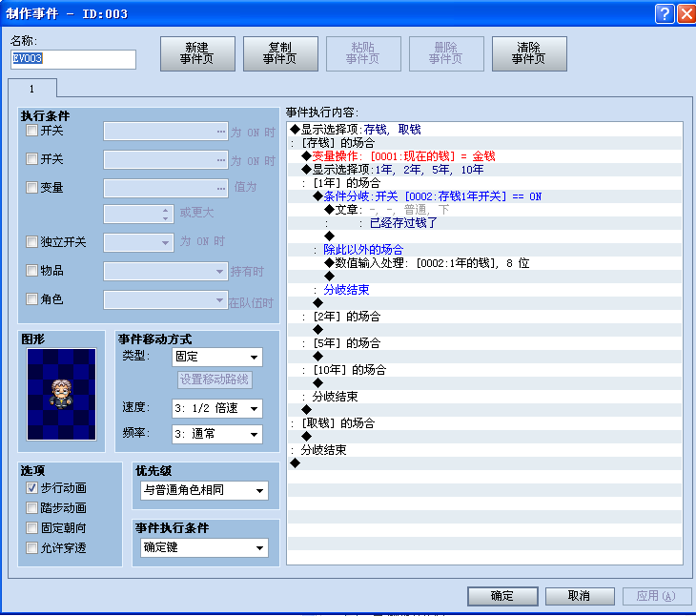
Task: Uncheck the 步行动画 option
Action: point(31,487)
